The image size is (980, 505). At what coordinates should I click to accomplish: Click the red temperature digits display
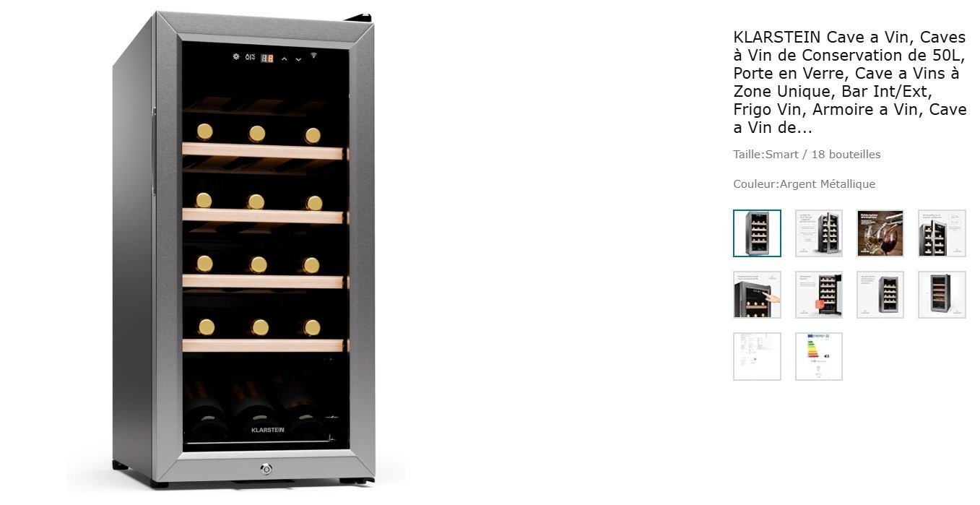click(267, 58)
